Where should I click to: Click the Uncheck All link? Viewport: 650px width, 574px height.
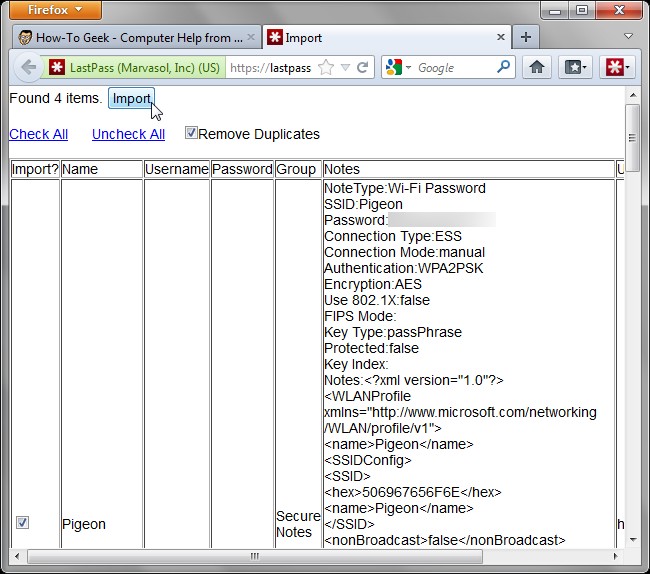coord(129,134)
